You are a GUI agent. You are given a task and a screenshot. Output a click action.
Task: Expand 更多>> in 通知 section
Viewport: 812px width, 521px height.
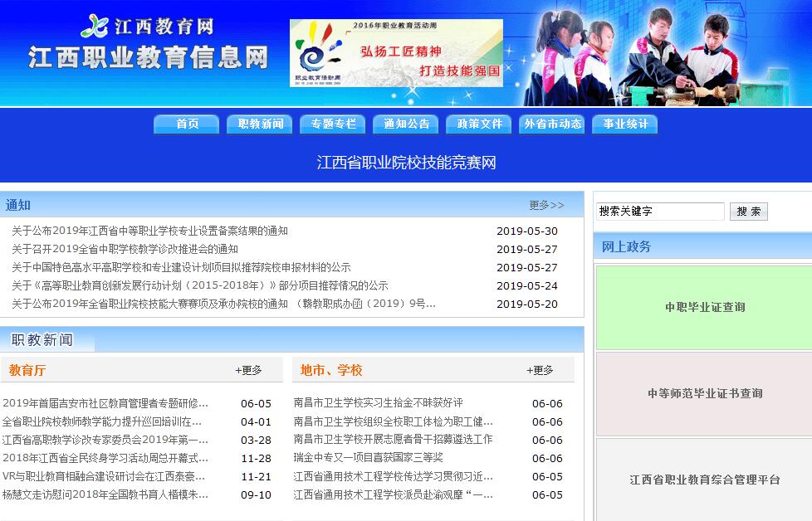546,205
